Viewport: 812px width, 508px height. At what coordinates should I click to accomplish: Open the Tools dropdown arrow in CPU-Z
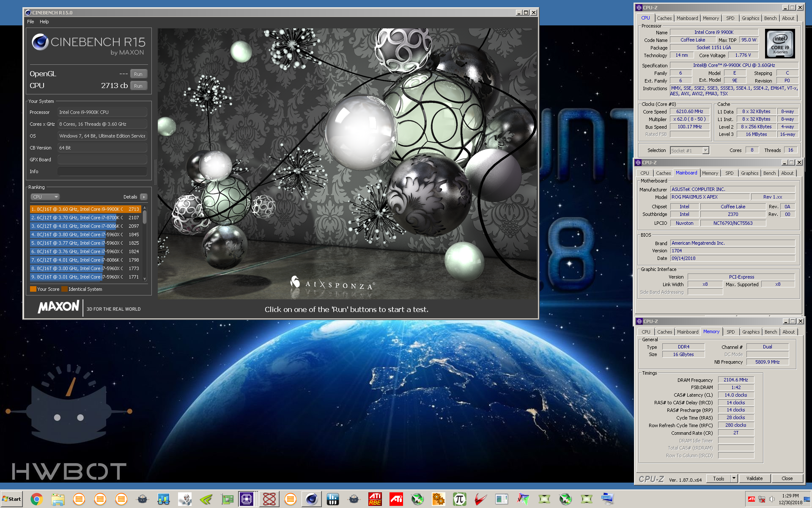pos(734,479)
